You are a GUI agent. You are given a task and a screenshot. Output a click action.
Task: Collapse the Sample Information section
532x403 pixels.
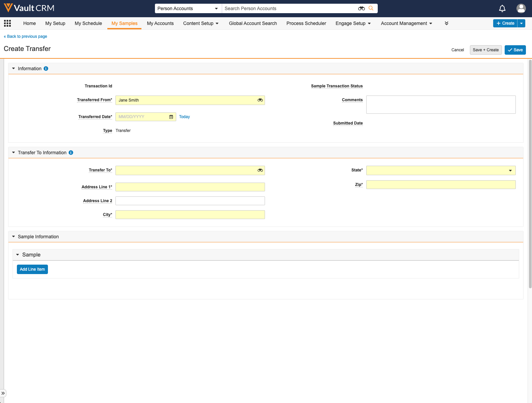coord(14,237)
